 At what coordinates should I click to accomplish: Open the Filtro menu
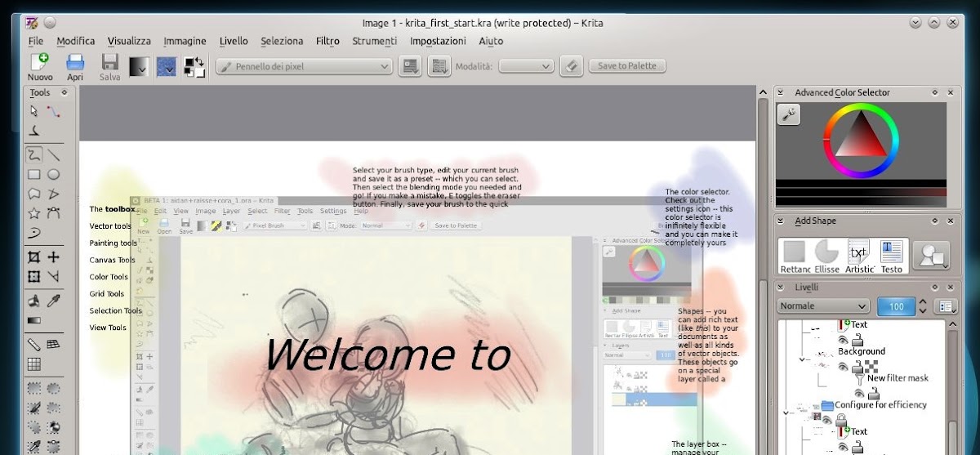(x=327, y=41)
